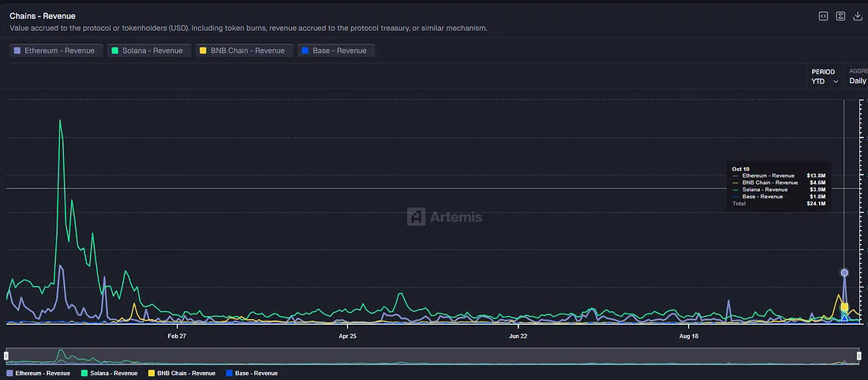Click the Chains - Revenue chart title

click(x=43, y=16)
